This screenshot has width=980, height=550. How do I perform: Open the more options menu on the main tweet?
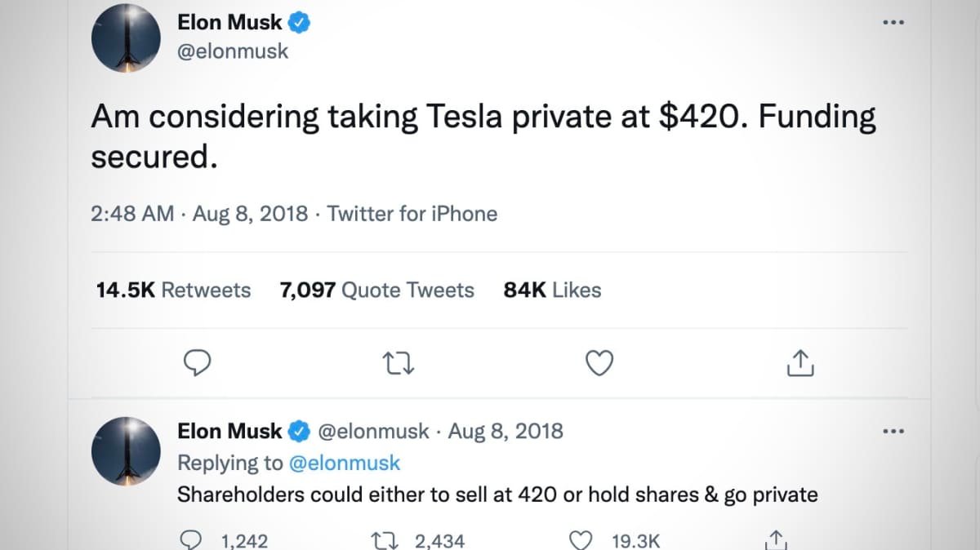pos(894,22)
